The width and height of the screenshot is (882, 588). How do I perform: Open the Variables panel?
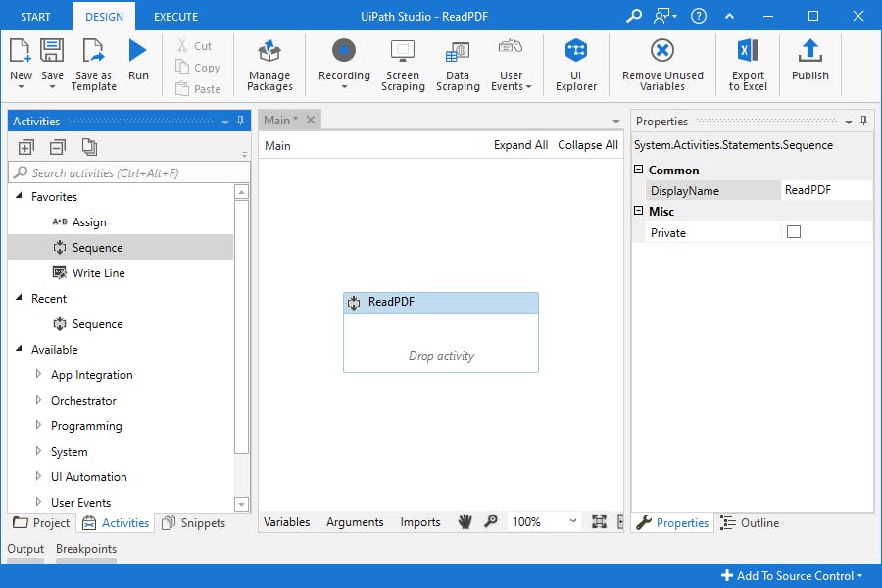click(x=287, y=521)
